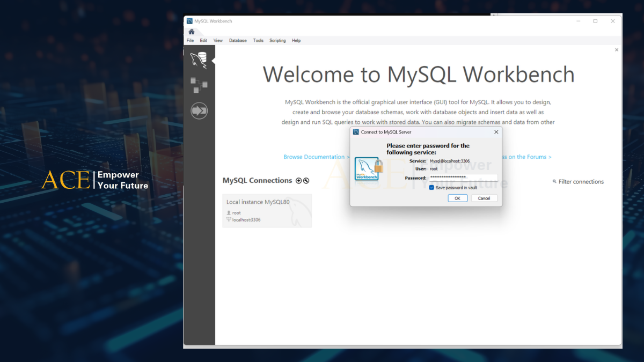
Task: Select the SQL development dolphin sidebar icon
Action: click(199, 59)
